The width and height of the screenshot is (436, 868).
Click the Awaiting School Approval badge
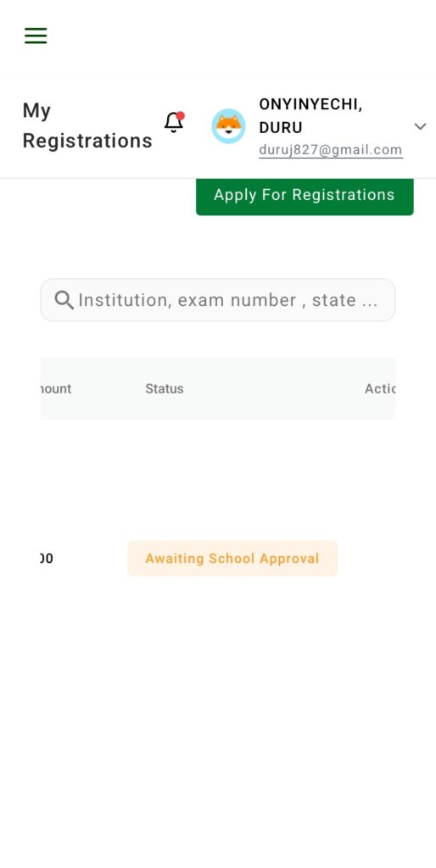pyautogui.click(x=232, y=559)
